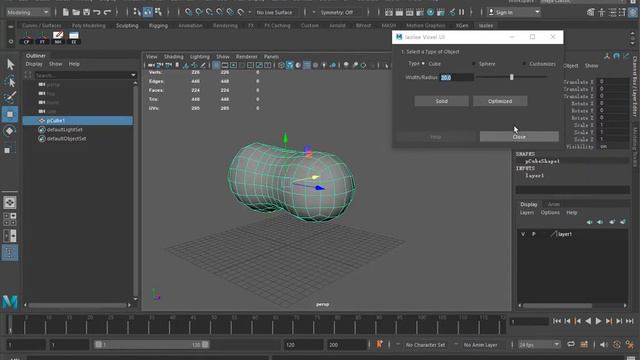Image resolution: width=640 pixels, height=360 pixels.
Task: Click the Redo arrow icon
Action: tap(107, 12)
